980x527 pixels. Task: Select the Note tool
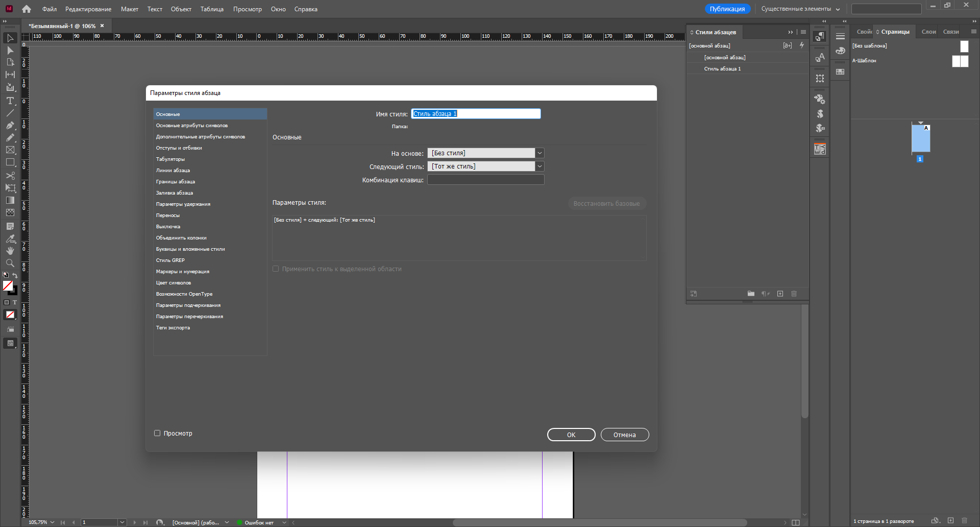(x=10, y=226)
